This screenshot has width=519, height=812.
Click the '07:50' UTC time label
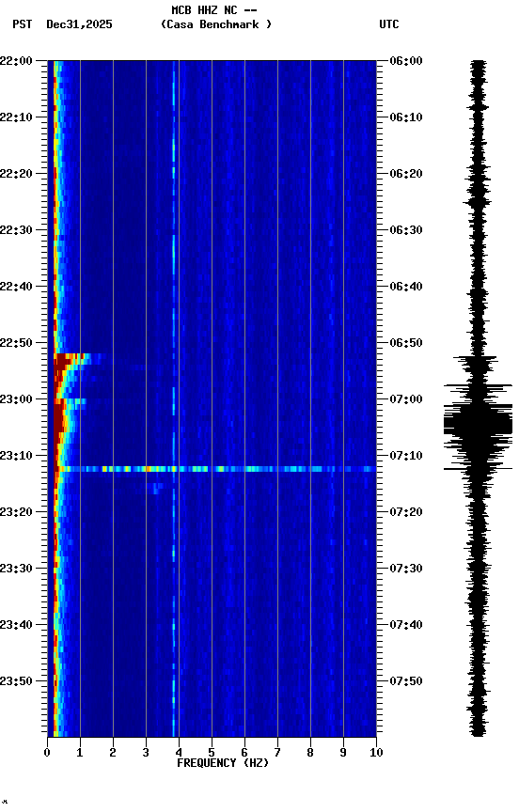click(x=406, y=681)
